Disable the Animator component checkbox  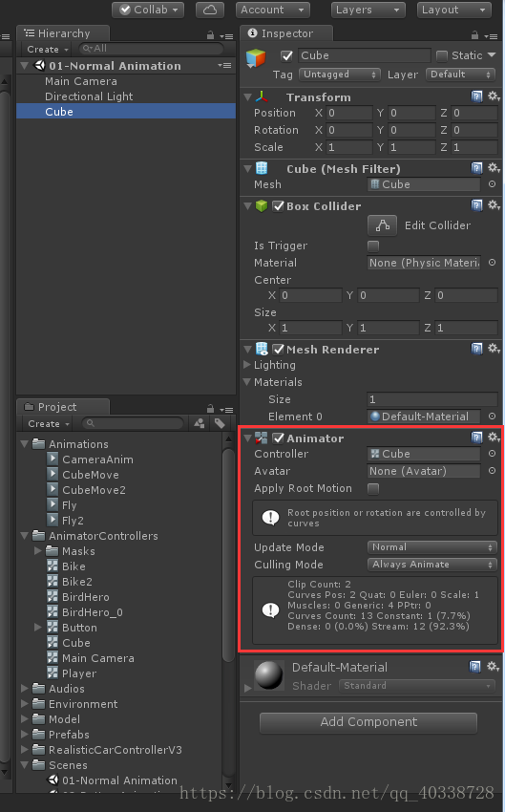[x=279, y=438]
